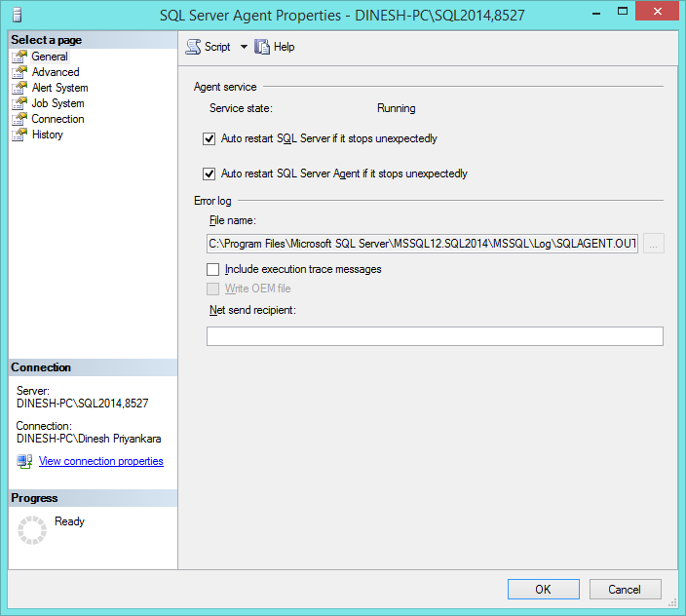
Task: Click server name DINESH-PC\SQL2014,8527 in Connection panel
Action: [x=82, y=404]
